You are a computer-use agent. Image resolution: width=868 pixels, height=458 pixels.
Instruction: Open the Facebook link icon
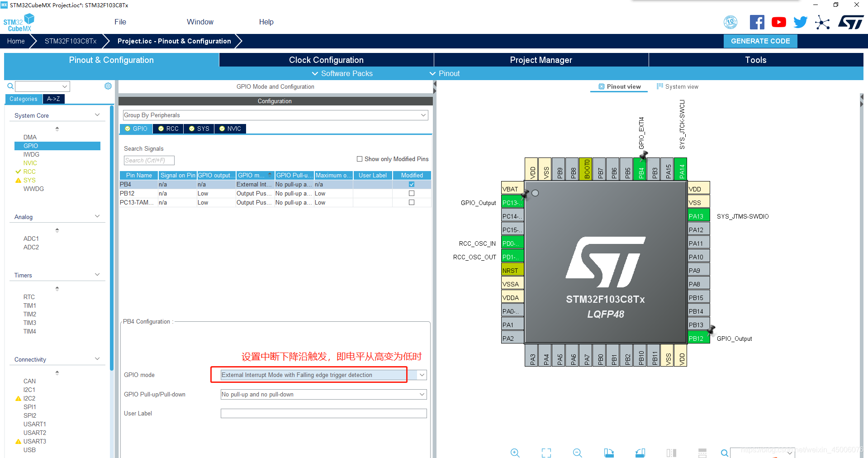click(757, 22)
